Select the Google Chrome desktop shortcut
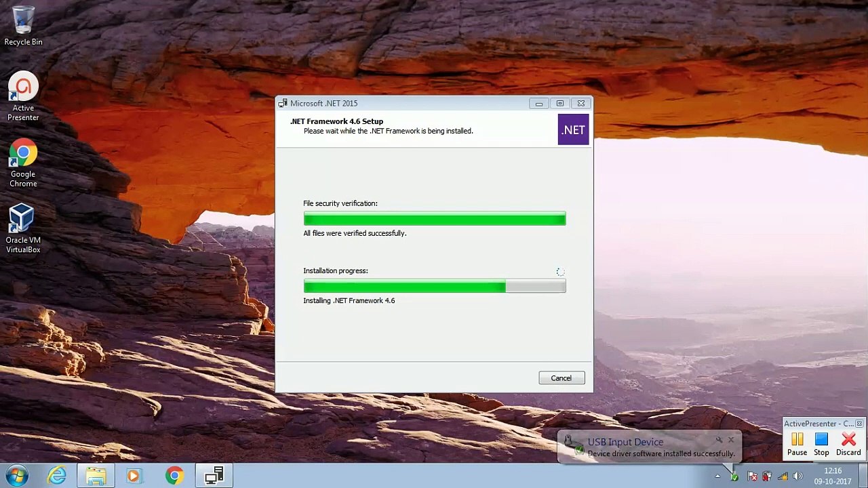Viewport: 868px width, 488px height. point(23,163)
